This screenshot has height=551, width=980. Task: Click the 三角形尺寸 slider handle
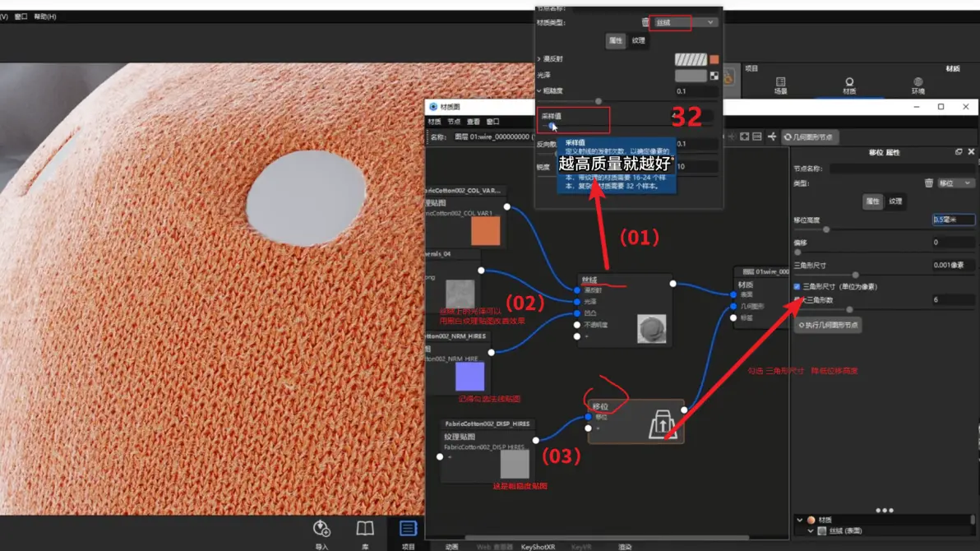click(x=856, y=275)
